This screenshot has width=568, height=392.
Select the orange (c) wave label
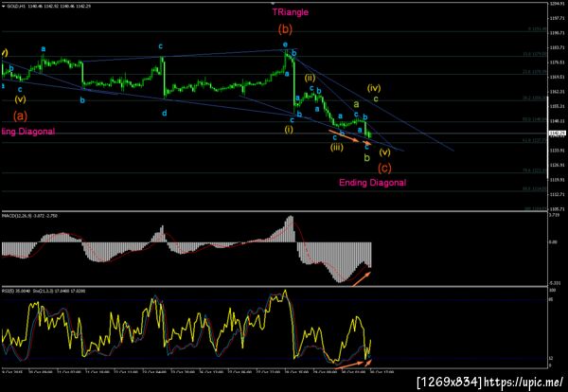pos(384,168)
